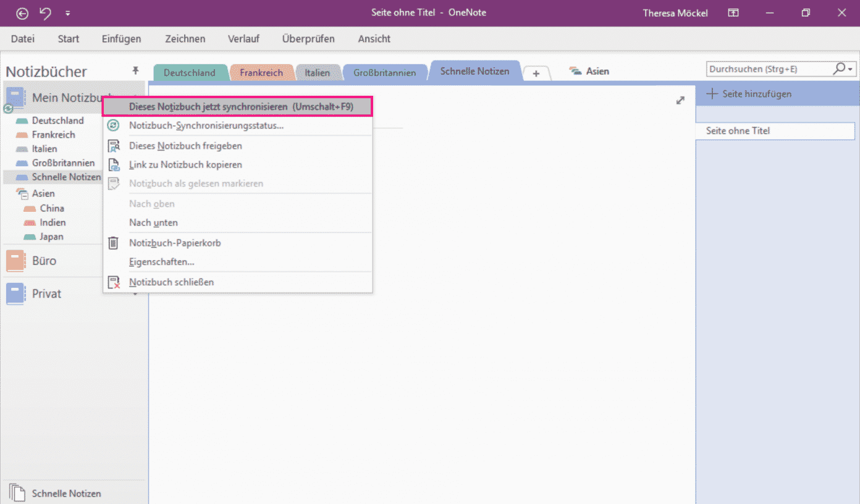Choose Dieses Notizbuch jetzt synchronisieren

[237, 106]
